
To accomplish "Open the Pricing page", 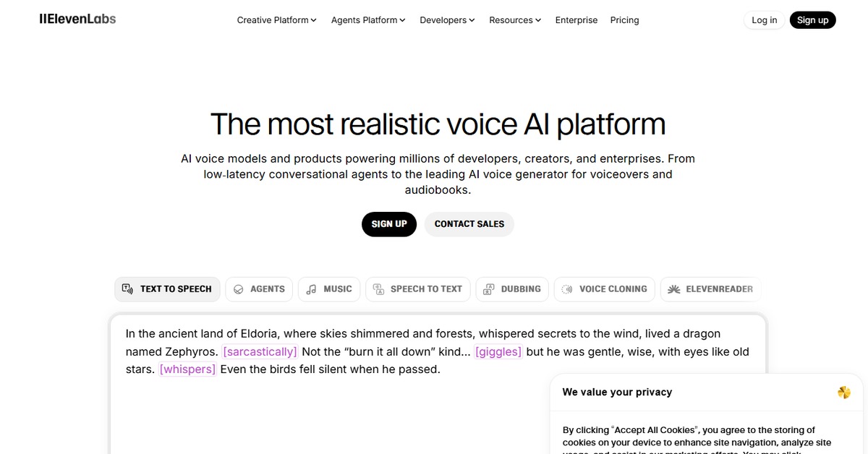I will pos(624,20).
